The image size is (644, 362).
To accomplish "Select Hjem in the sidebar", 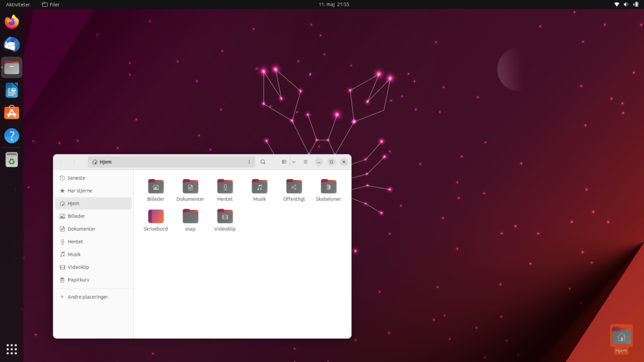I will click(x=93, y=203).
